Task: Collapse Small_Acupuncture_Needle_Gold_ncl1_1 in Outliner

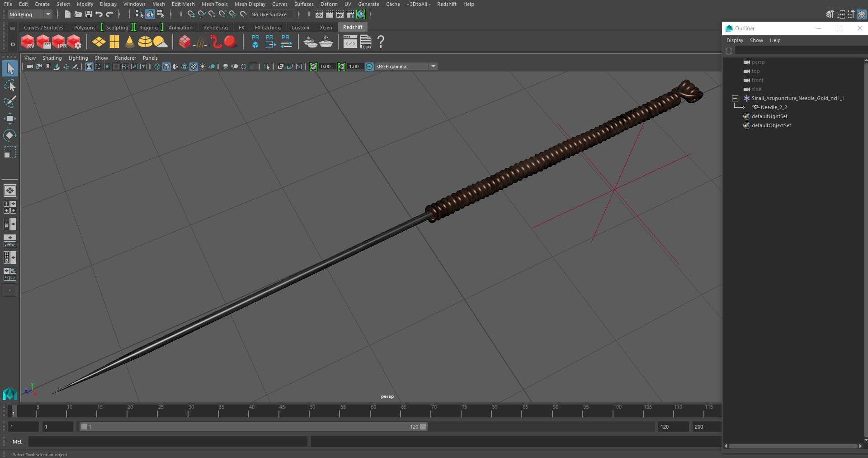Action: pos(735,98)
